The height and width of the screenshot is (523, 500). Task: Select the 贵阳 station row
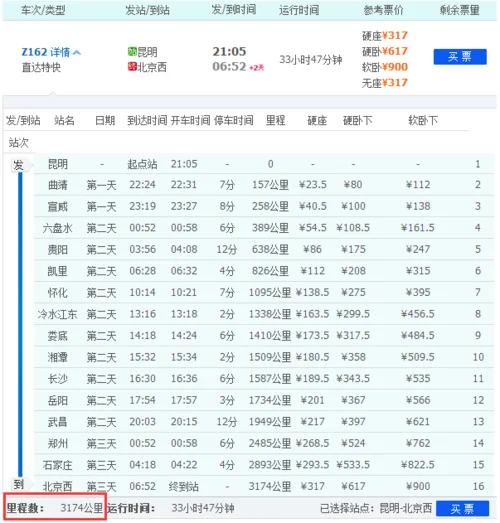[264, 249]
